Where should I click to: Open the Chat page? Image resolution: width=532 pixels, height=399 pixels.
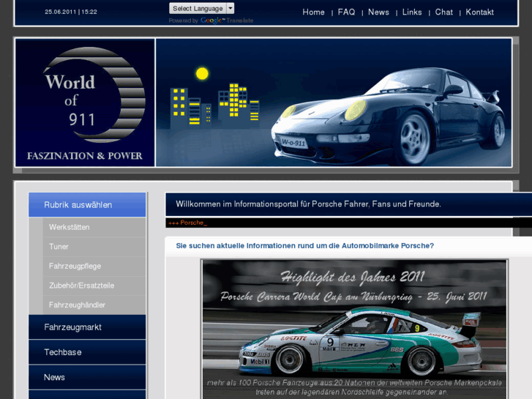[443, 12]
